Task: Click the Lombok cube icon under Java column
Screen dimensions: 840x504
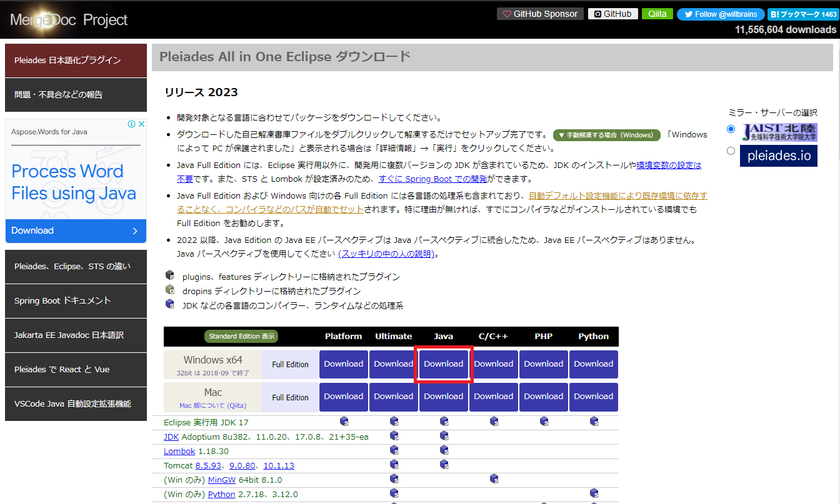Action: point(444,450)
